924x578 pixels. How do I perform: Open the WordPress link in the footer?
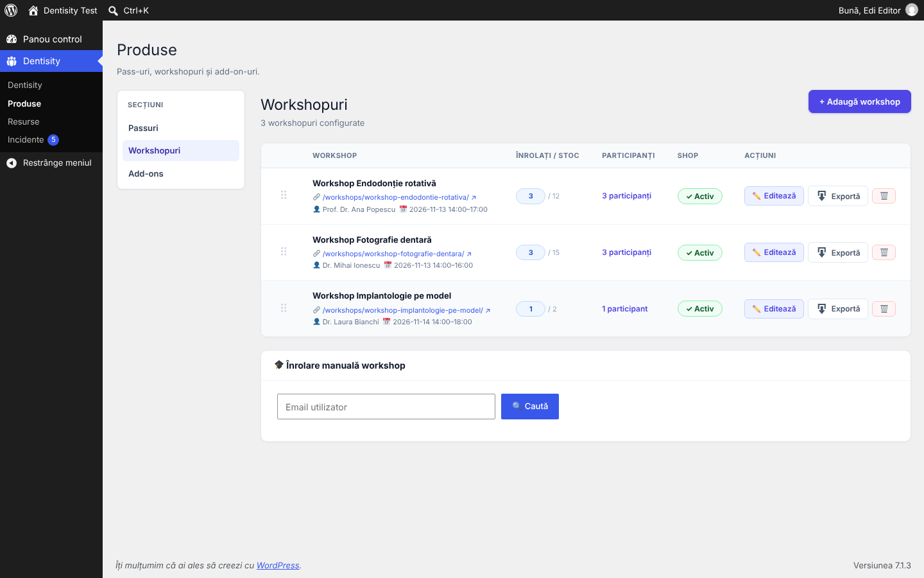(x=278, y=566)
